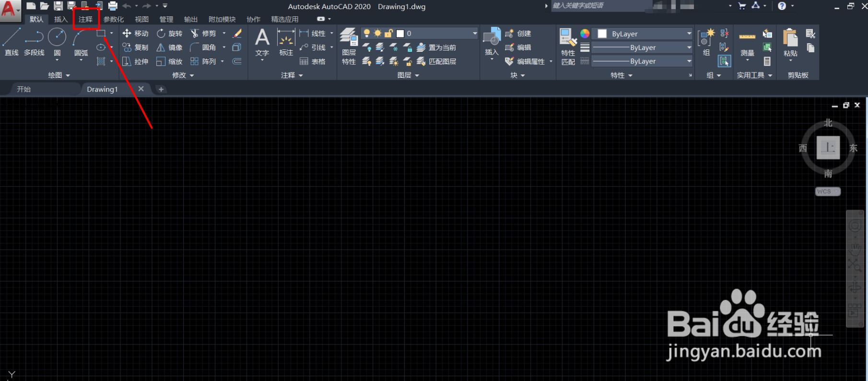Expand the Layers (图层) panel
868x381 pixels.
(x=409, y=75)
